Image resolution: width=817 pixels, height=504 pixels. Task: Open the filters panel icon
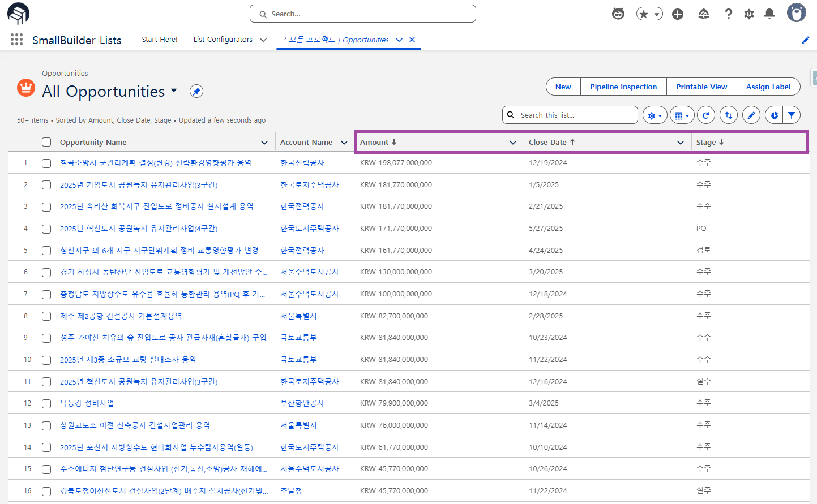792,115
